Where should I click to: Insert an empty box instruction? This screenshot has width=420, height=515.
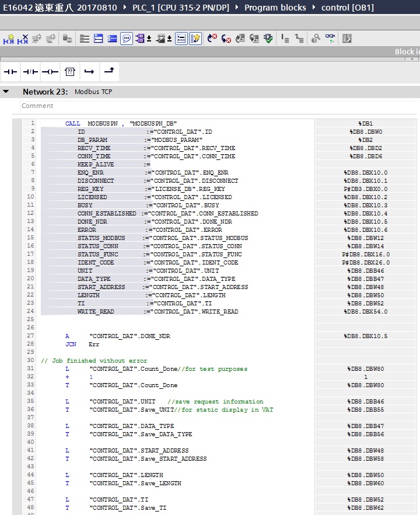click(x=70, y=71)
